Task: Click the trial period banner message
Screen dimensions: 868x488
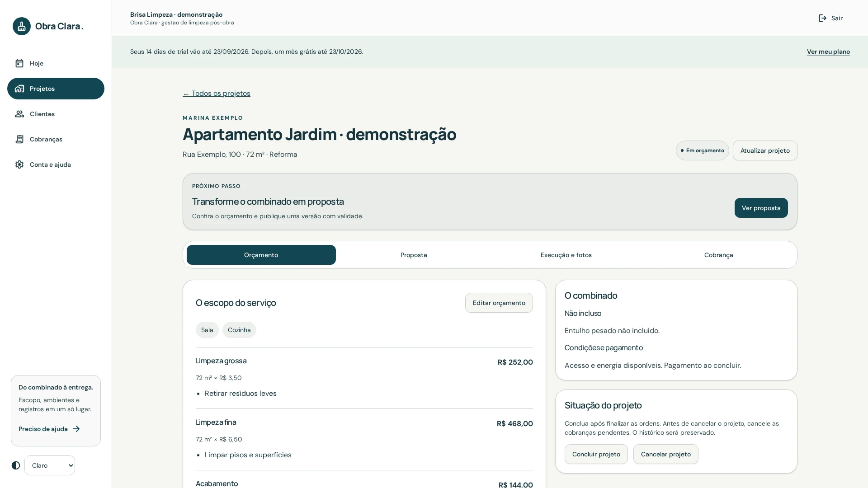Action: 246,52
